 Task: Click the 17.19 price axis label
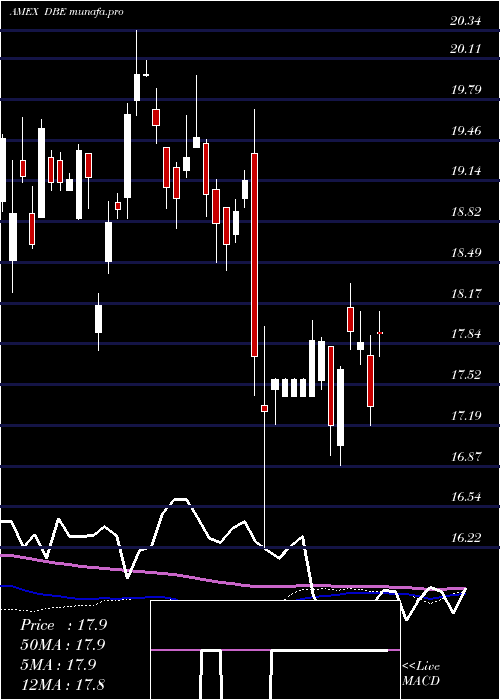[466, 416]
